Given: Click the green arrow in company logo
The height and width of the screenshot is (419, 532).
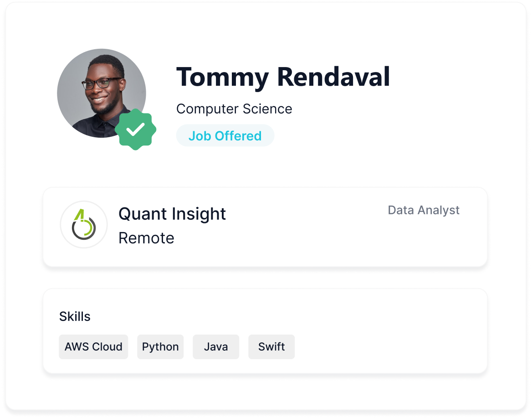Looking at the screenshot, I should coord(79,215).
